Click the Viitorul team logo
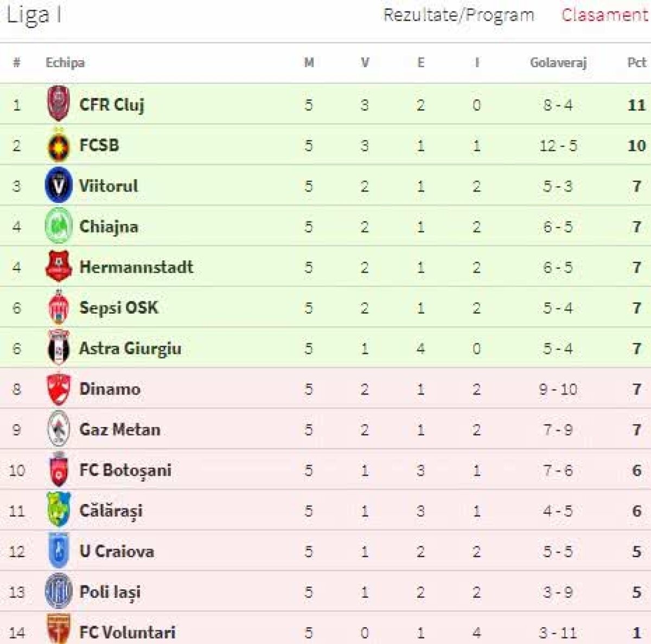651x644 pixels. click(x=58, y=186)
